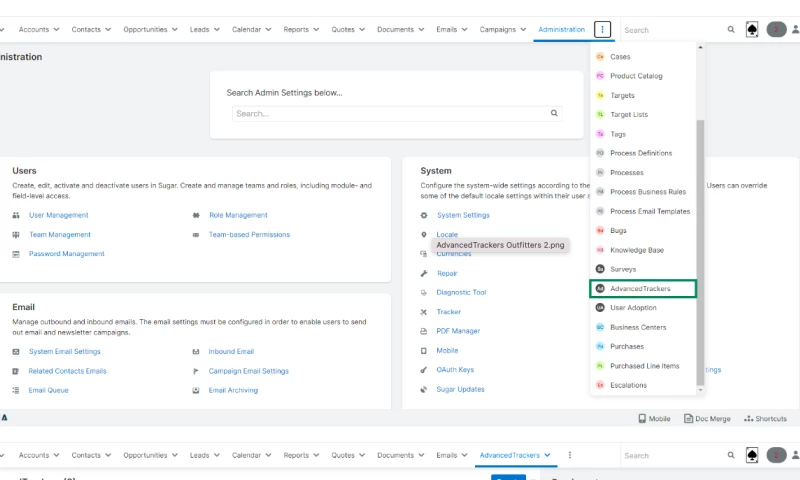Viewport: 800px width, 480px height.
Task: Expand Campaigns chevron in Administration navbar
Action: click(523, 30)
